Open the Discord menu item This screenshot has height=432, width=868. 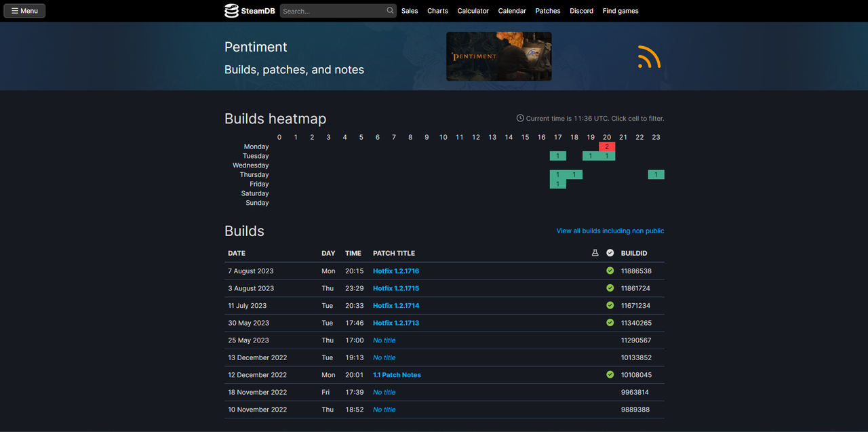pyautogui.click(x=581, y=11)
